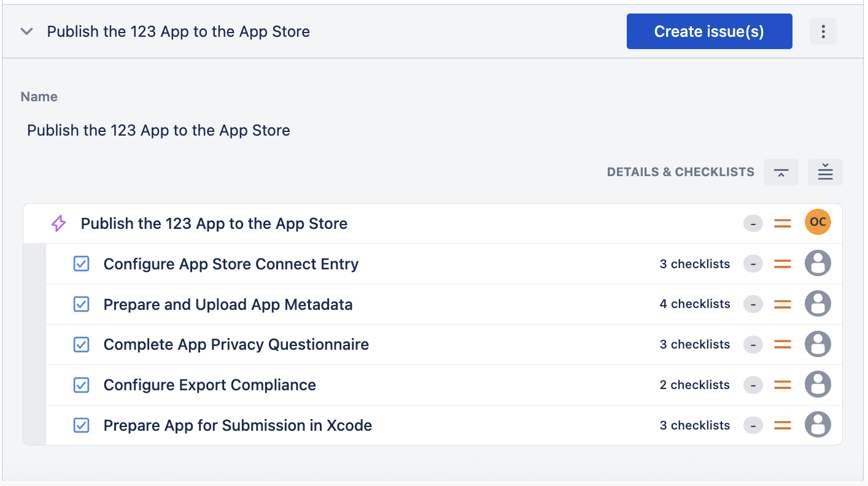Click inside the Name input field
The width and height of the screenshot is (868, 486).
[246, 130]
